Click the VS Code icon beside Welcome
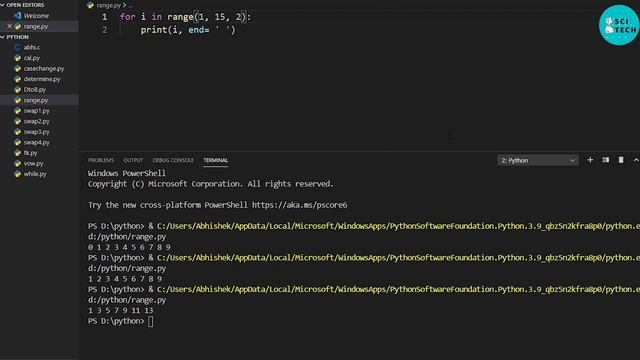 pos(18,16)
